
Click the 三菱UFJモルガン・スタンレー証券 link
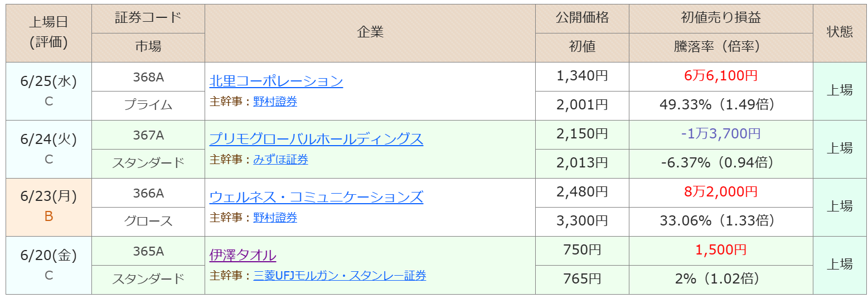click(x=340, y=276)
